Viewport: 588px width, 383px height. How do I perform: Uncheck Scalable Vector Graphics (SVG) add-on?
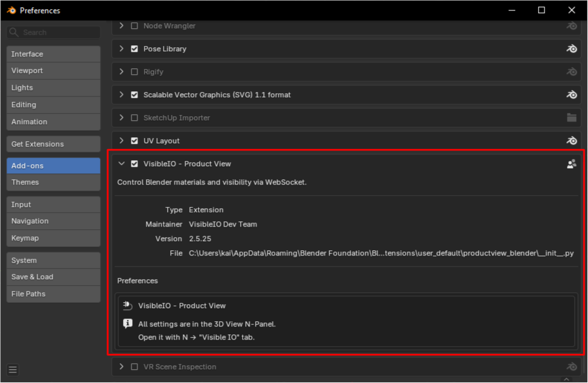(x=134, y=95)
